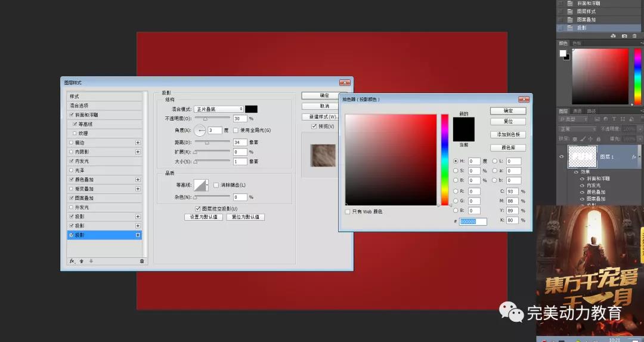Click the angle dial for shadow direction
This screenshot has width=644, height=342.
(x=199, y=130)
